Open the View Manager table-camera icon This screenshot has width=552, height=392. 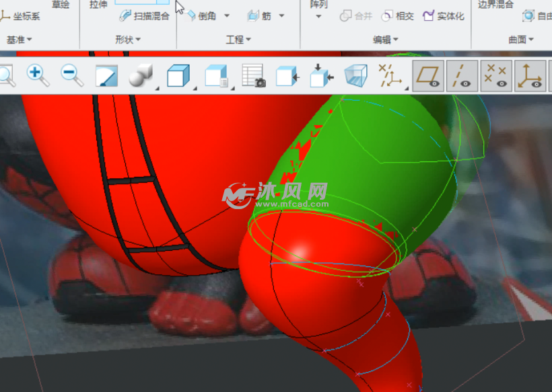point(254,75)
